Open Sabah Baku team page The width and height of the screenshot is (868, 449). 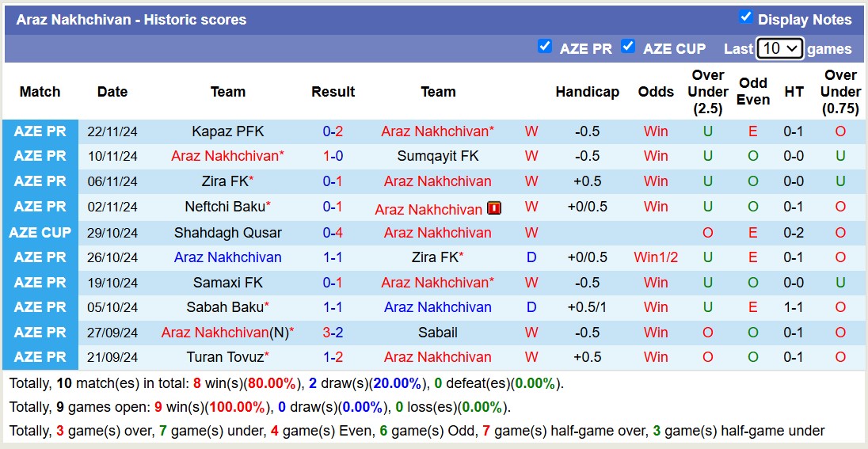[224, 307]
